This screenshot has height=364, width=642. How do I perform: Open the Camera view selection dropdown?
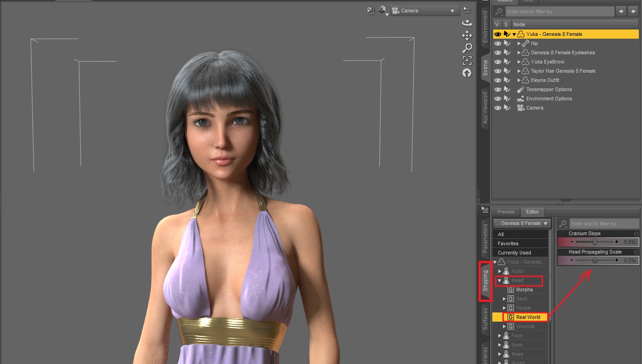point(425,11)
